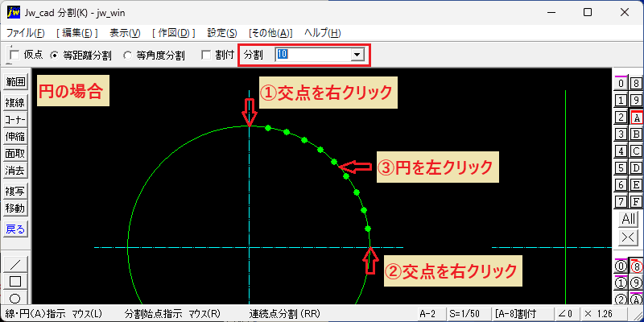Expand the [その他(A)] menu
644x322 pixels.
[x=270, y=33]
